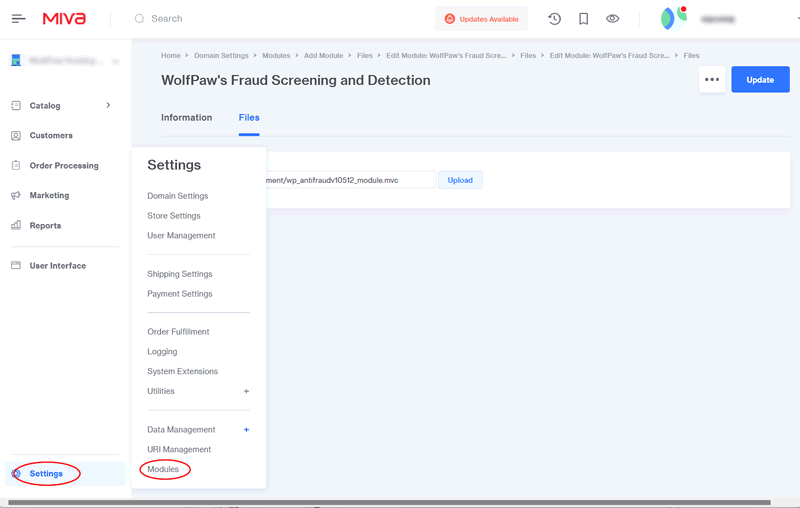
Task: Open Domain Settings in Settings menu
Action: 178,196
